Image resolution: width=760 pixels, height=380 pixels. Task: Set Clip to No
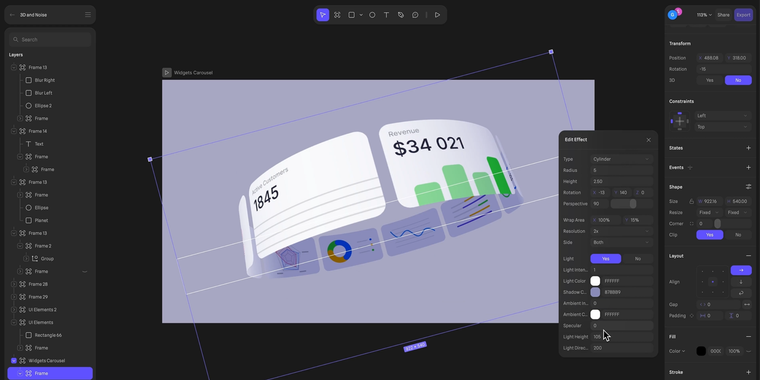[x=738, y=235]
